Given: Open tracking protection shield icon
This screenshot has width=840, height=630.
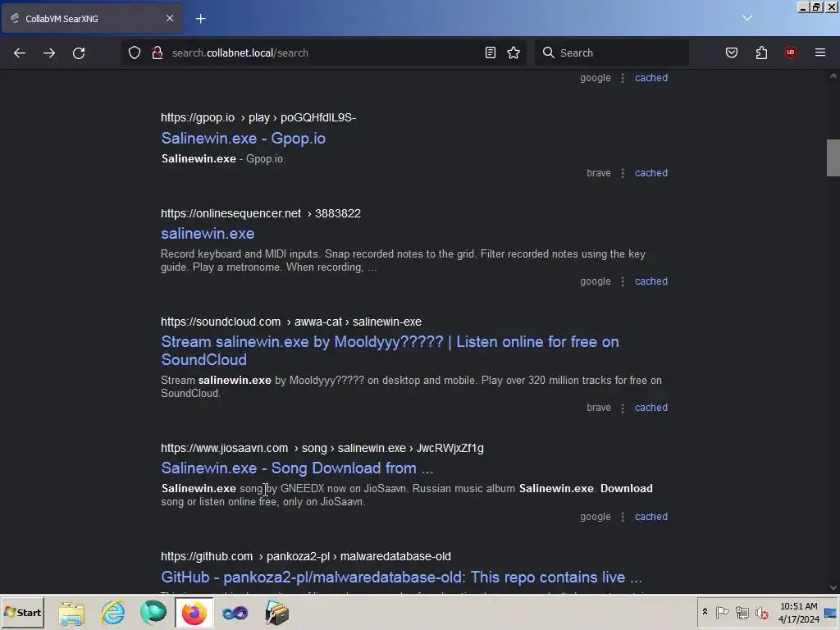Looking at the screenshot, I should click(135, 52).
